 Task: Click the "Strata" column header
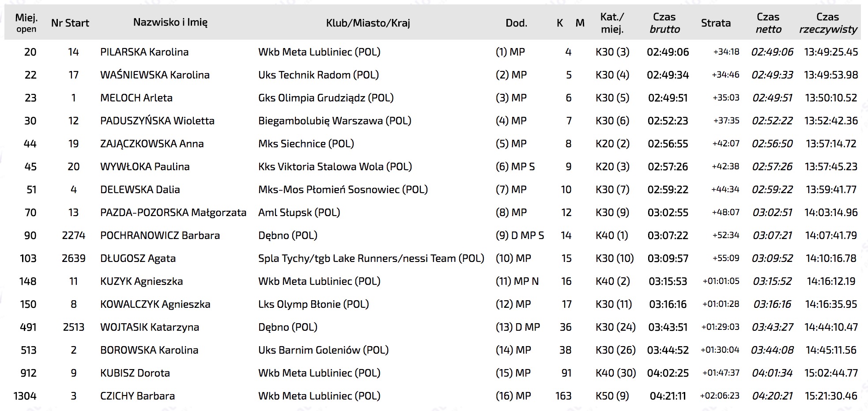716,23
